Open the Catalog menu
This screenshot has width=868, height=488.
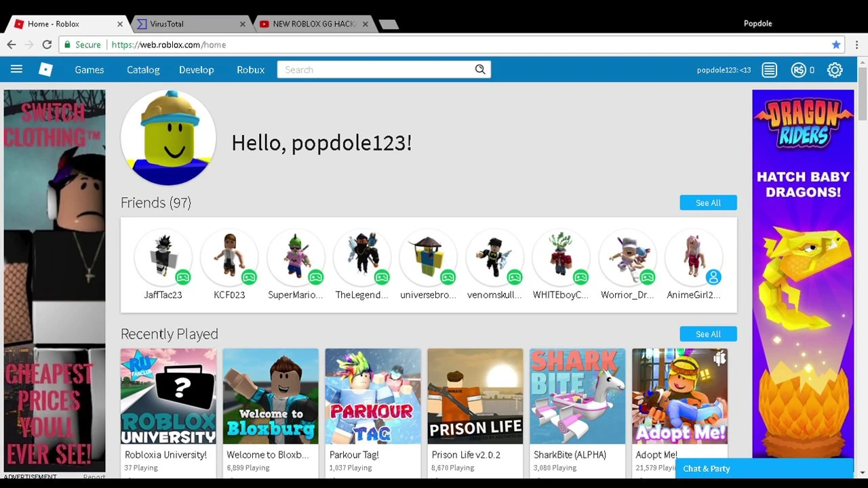pos(143,70)
